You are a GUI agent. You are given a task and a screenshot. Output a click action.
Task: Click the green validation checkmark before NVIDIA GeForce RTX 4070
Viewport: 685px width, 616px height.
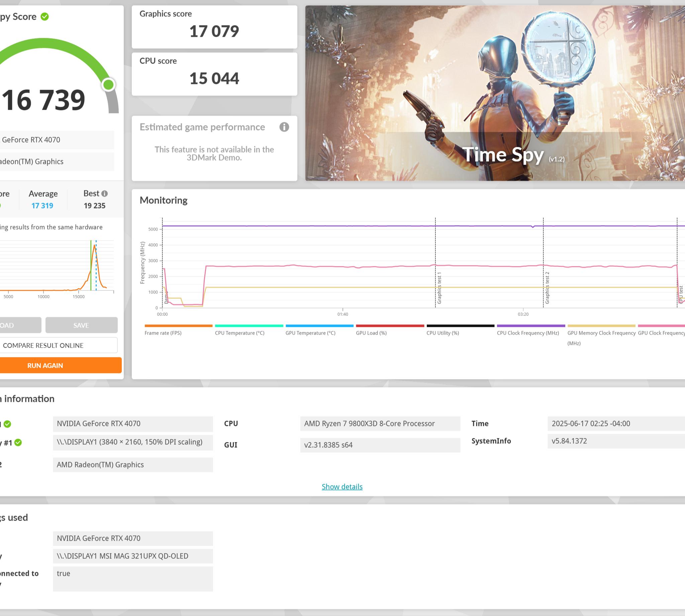click(7, 424)
